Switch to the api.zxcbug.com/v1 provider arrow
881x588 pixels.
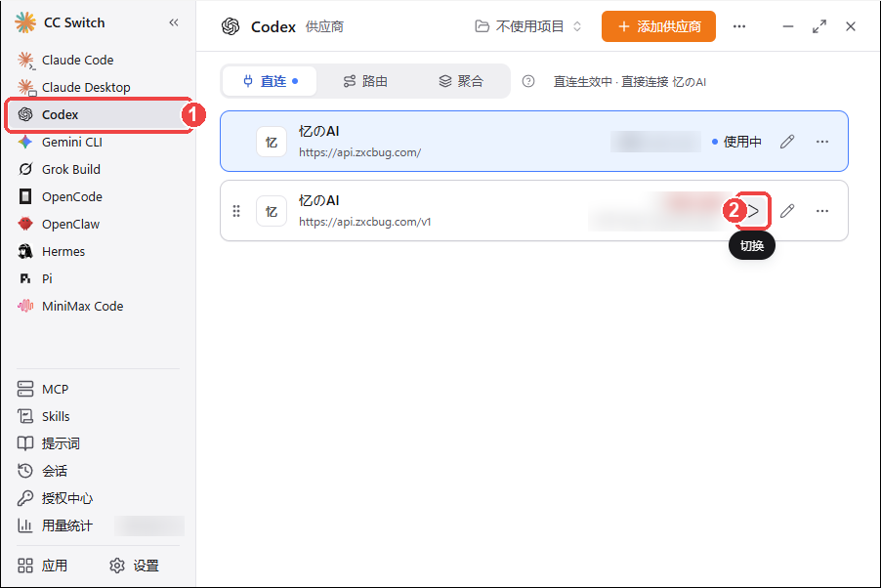pyautogui.click(x=753, y=211)
